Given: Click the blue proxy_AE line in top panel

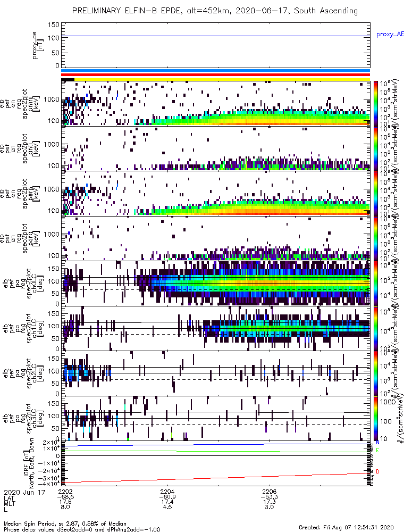Looking at the screenshot, I should tap(216, 36).
